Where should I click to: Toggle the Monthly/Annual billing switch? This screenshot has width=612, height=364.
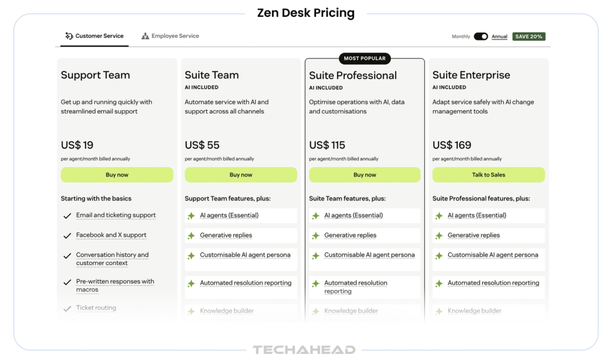pyautogui.click(x=481, y=36)
